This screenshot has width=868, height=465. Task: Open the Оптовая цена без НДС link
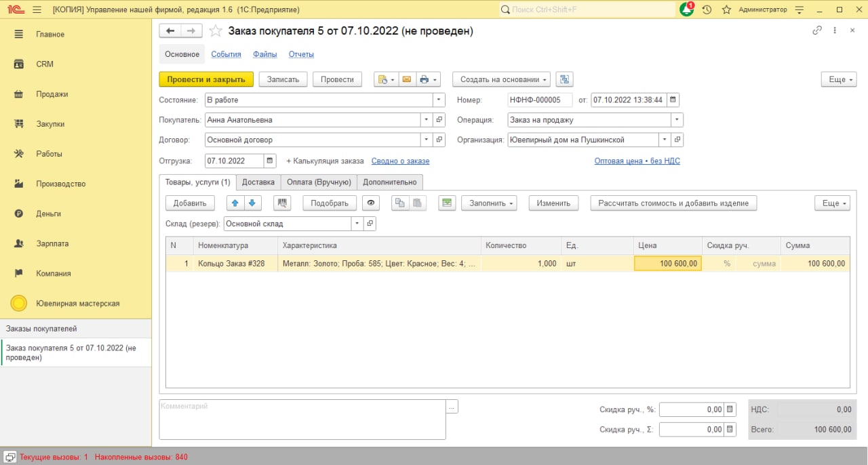pos(637,161)
